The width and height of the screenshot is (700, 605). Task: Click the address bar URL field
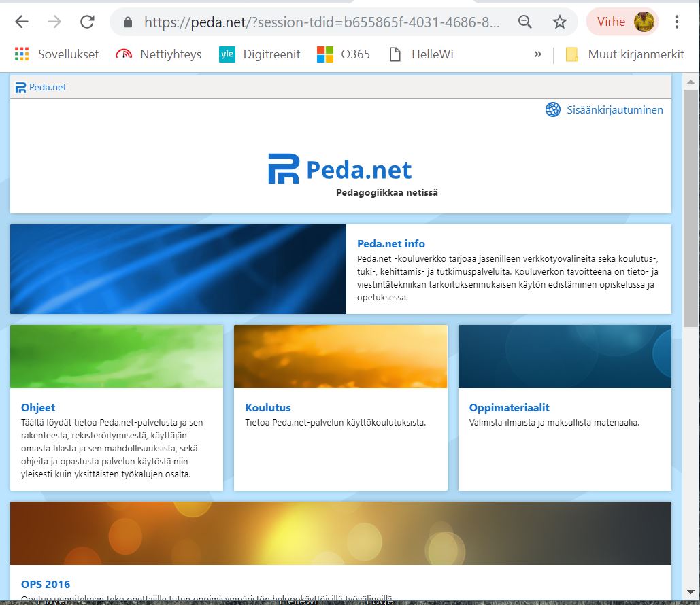(x=320, y=22)
